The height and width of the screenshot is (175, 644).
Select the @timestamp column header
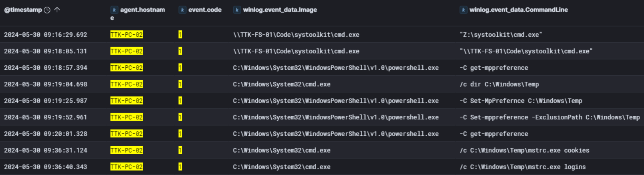point(23,10)
